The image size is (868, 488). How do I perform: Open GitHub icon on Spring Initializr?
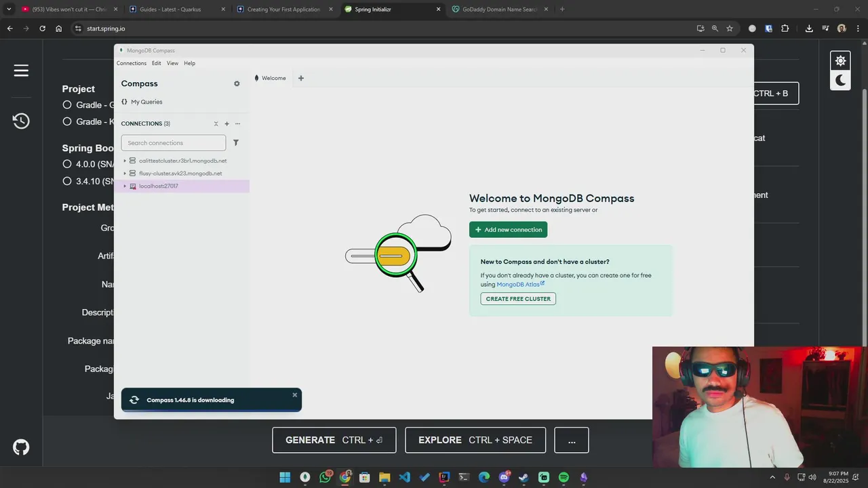21,447
